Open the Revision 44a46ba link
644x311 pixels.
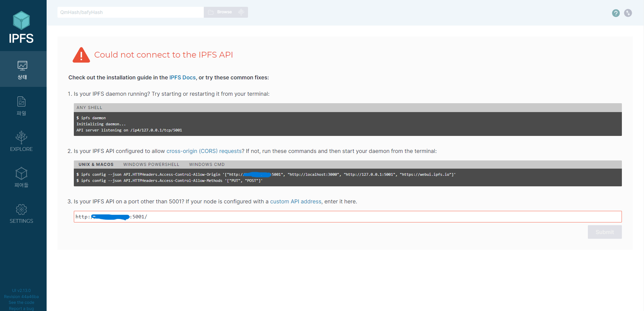pyautogui.click(x=21, y=297)
